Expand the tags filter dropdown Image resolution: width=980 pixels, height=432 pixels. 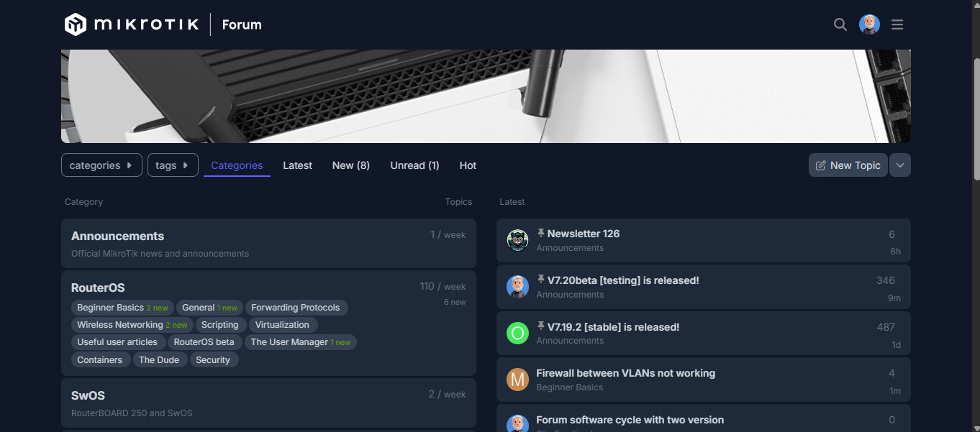click(173, 165)
